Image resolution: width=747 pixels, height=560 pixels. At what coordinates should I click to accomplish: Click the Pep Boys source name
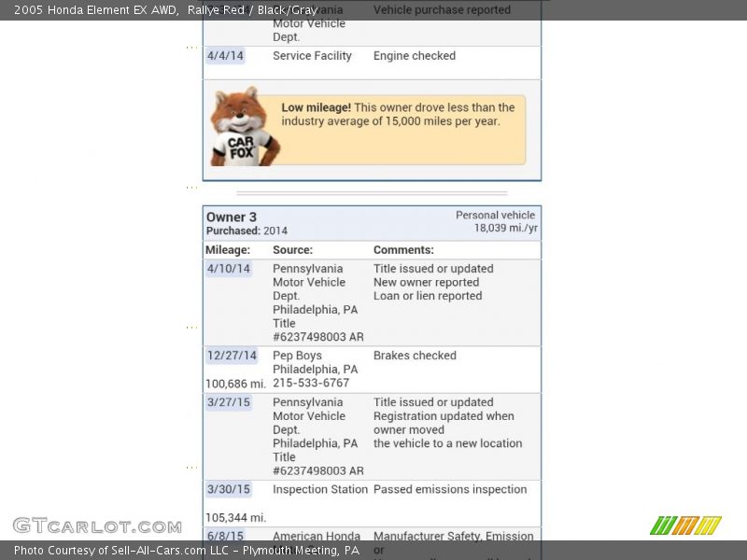[297, 356]
